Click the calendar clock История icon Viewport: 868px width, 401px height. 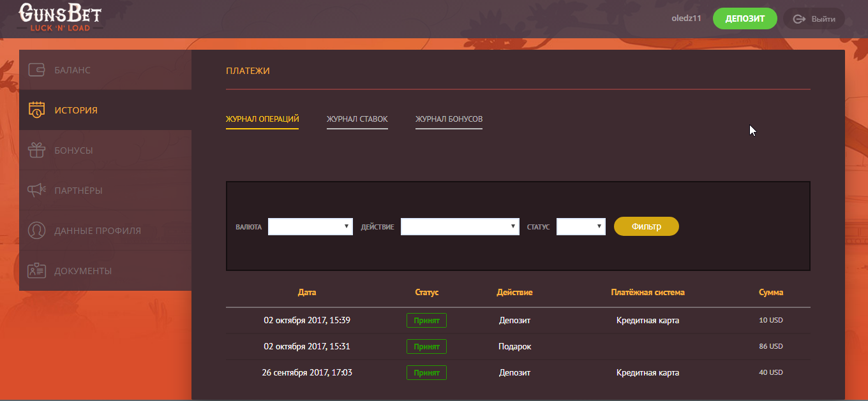click(x=36, y=110)
